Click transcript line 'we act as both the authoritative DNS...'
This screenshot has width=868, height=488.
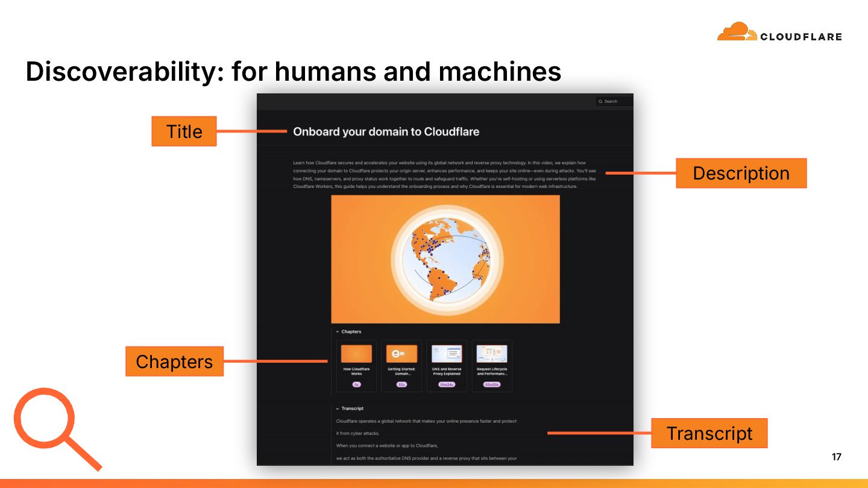coord(426,458)
